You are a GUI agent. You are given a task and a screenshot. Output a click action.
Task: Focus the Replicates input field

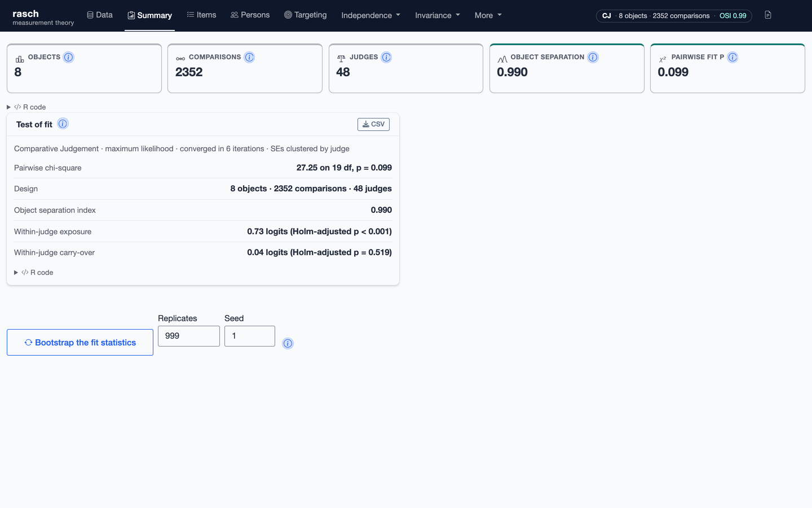[x=189, y=336]
